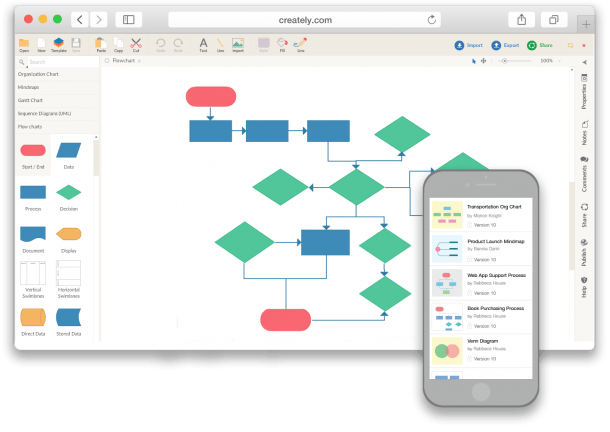Click the Cut scissors icon
The width and height of the screenshot is (610, 432).
click(x=136, y=43)
